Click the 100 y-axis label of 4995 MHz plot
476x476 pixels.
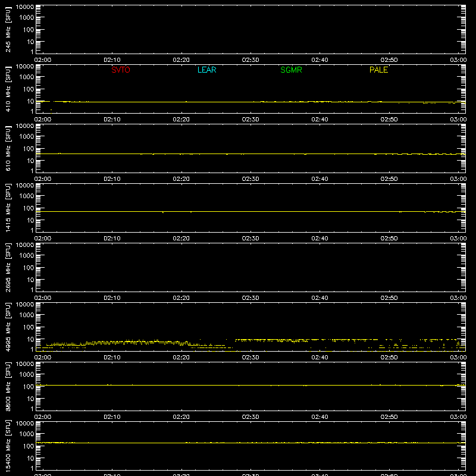(x=29, y=327)
